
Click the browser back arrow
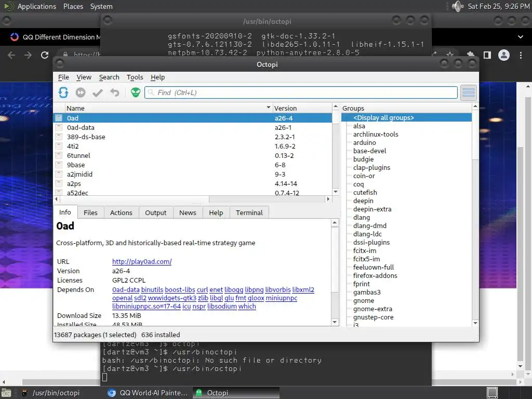click(x=11, y=55)
